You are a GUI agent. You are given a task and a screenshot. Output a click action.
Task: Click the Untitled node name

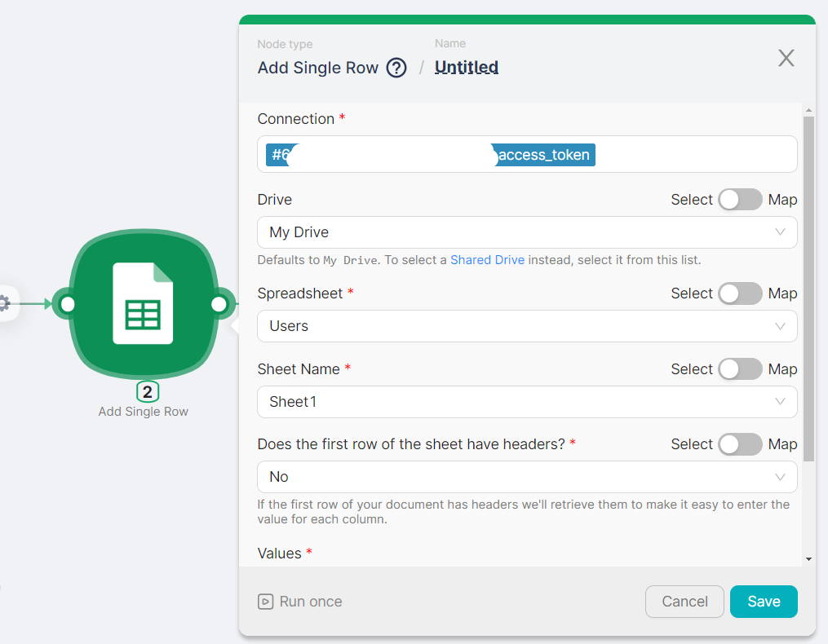tap(467, 68)
